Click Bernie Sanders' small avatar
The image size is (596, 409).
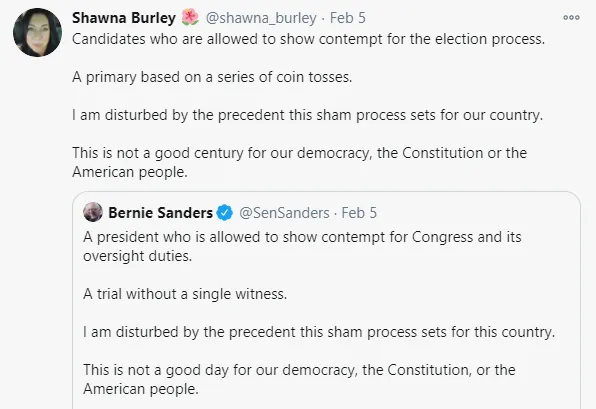(93, 212)
